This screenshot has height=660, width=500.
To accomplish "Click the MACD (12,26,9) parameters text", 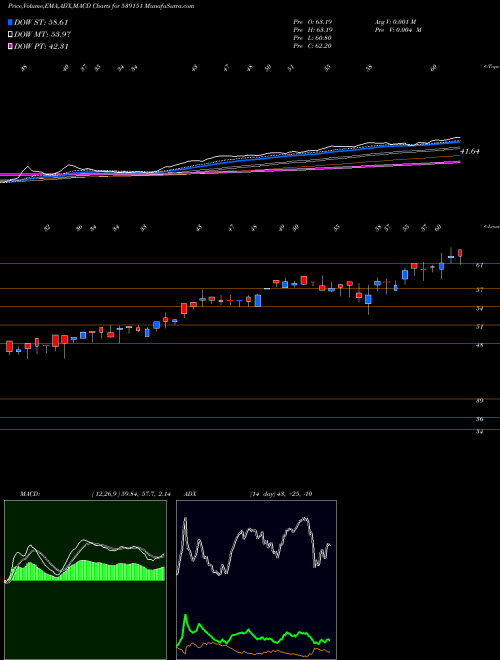I will [130, 494].
